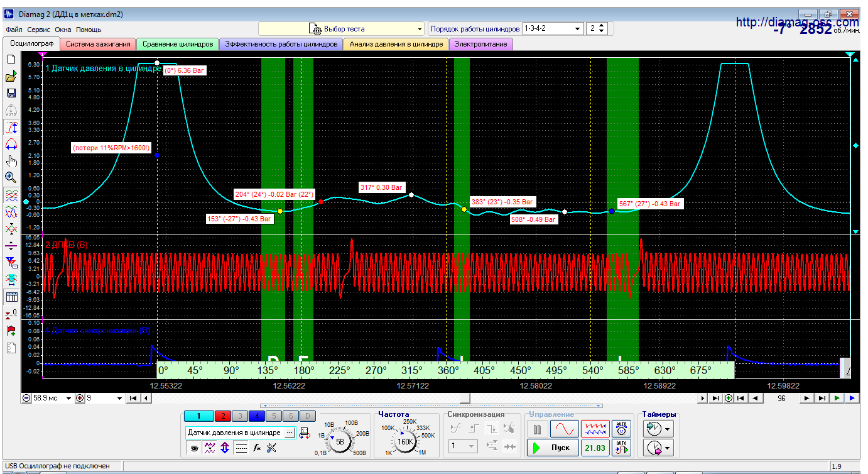
Task: Toggle channel 2 red button
Action: pos(223,416)
